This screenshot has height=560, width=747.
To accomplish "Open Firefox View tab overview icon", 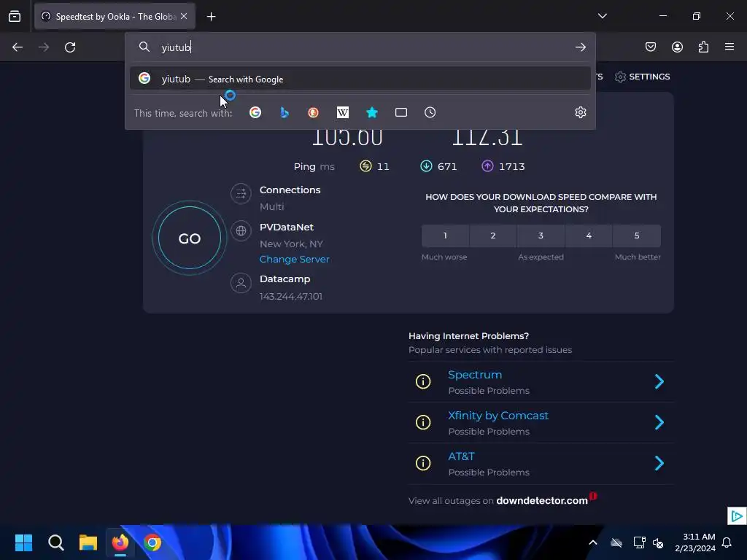I will (x=15, y=16).
